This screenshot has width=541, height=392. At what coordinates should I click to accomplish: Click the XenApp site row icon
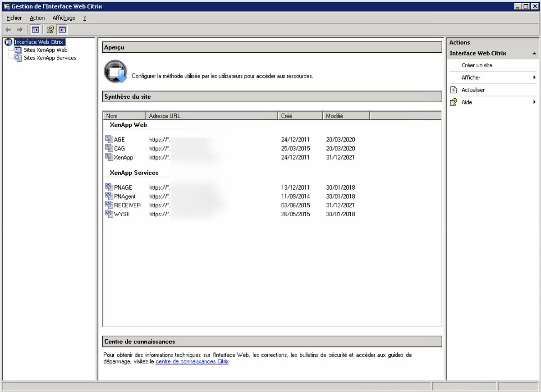coord(109,157)
